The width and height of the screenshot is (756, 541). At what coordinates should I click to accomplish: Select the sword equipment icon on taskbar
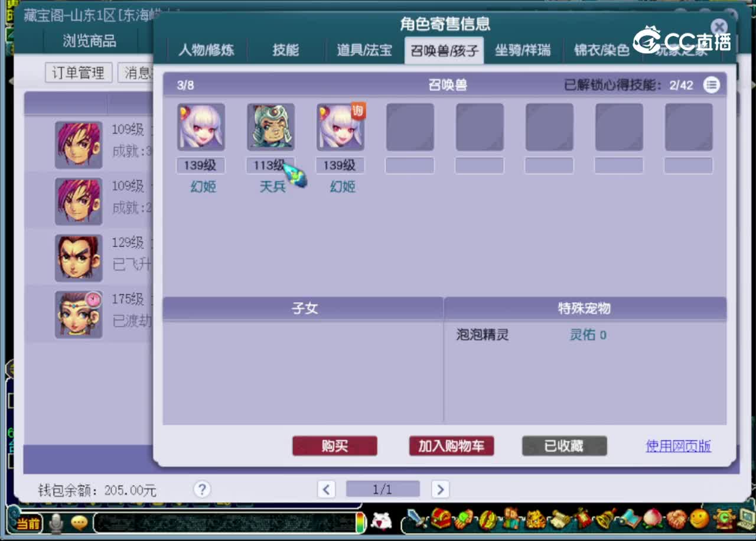pyautogui.click(x=413, y=522)
